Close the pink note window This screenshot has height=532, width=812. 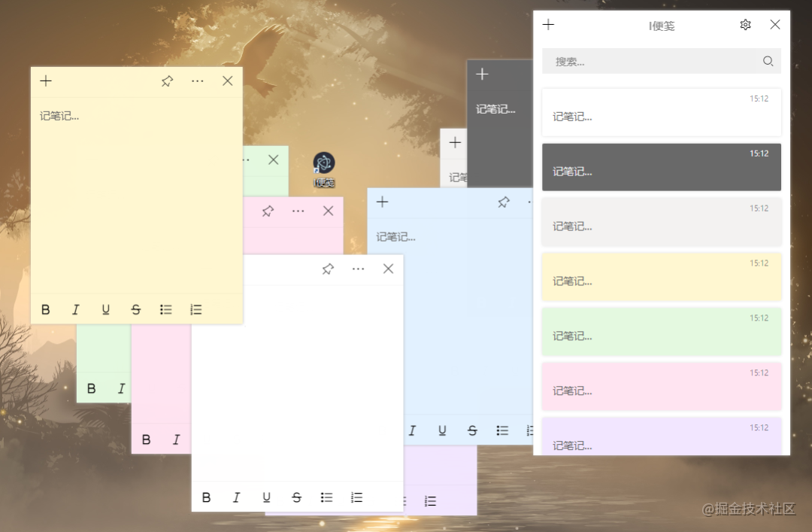(329, 211)
